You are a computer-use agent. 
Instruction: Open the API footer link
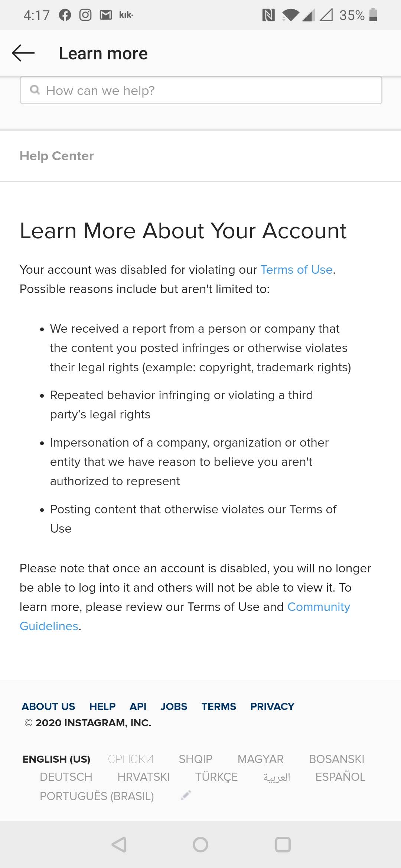tap(138, 706)
